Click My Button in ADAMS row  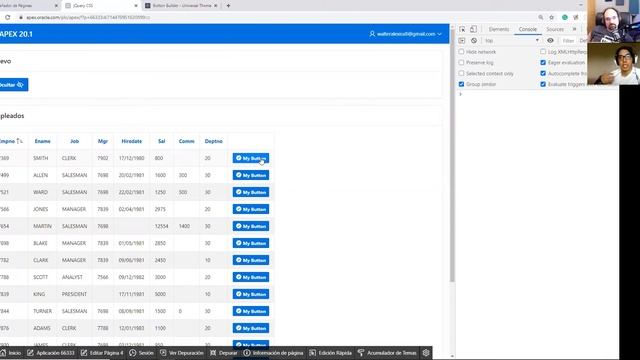point(251,328)
